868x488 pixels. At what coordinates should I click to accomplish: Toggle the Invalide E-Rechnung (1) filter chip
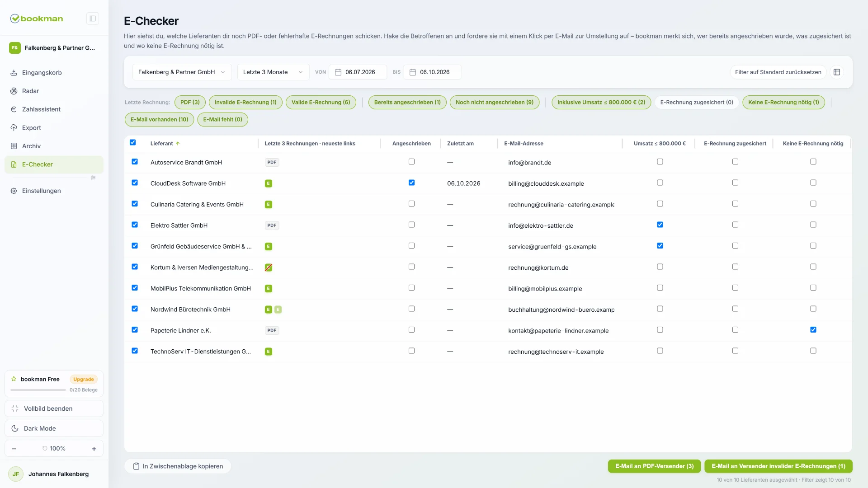coord(245,103)
